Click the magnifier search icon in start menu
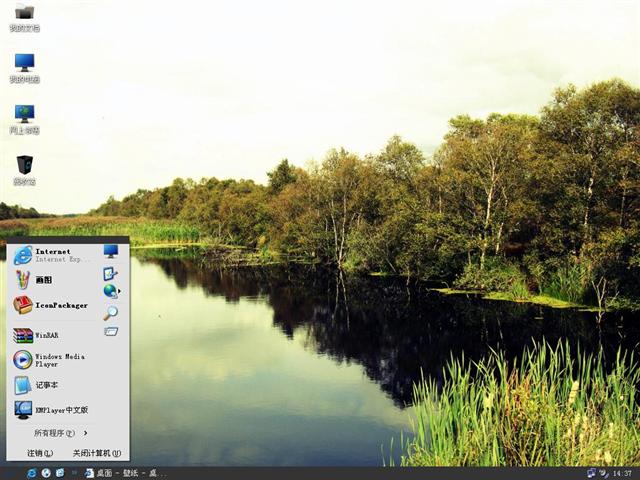640x480 pixels. [x=110, y=312]
